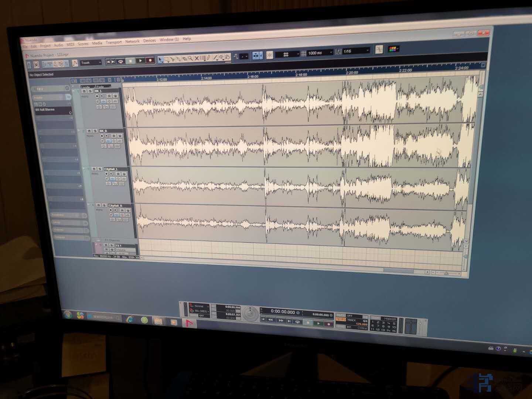Screen dimensions: 532x399
Task: Select the Draw pencil tool
Action: tap(209, 58)
